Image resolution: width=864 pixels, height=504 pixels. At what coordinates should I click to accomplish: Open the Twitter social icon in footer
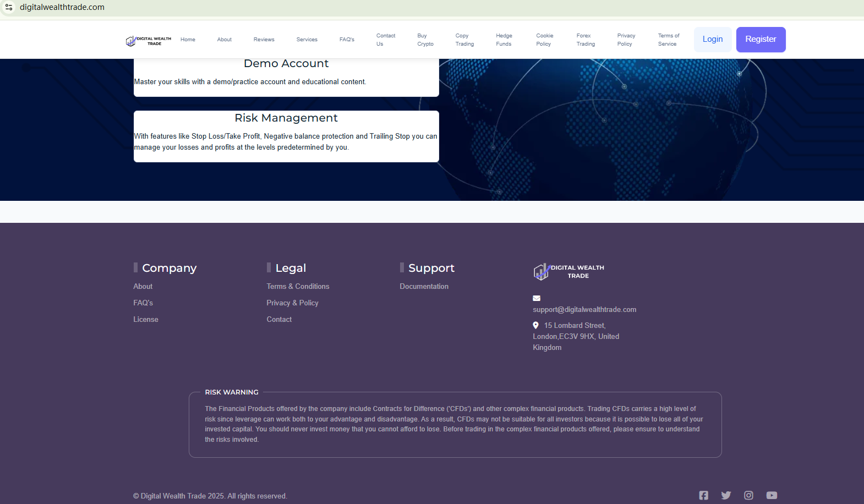click(726, 495)
